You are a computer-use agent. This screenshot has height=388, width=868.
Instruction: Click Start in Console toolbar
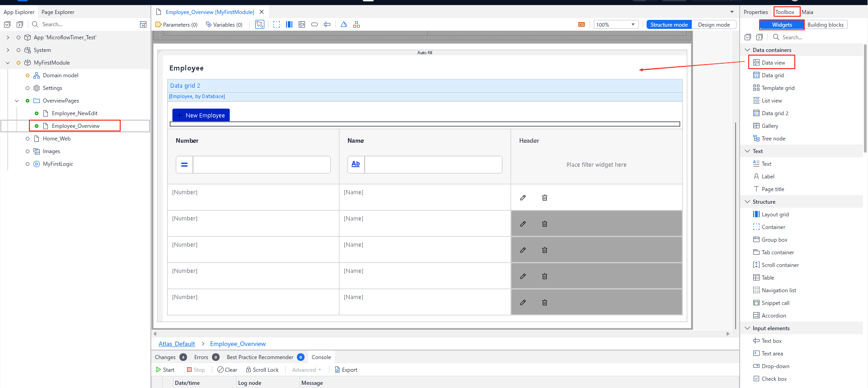coord(165,370)
